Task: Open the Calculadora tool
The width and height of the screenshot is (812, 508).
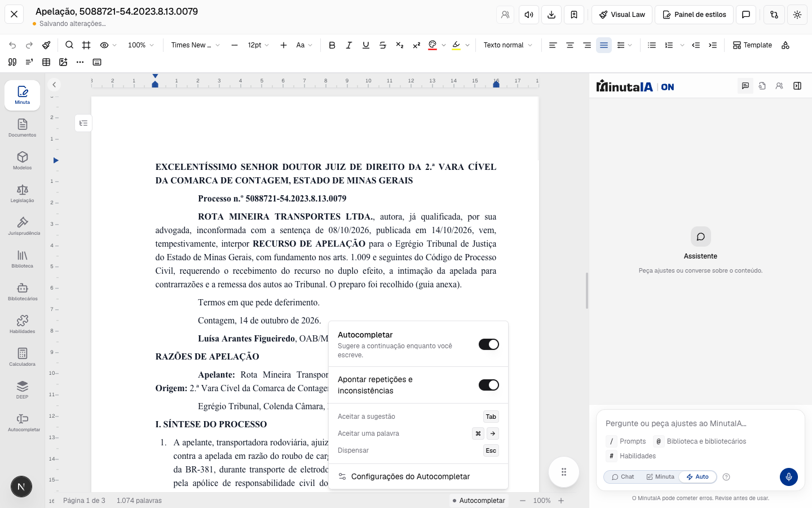Action: pyautogui.click(x=22, y=357)
